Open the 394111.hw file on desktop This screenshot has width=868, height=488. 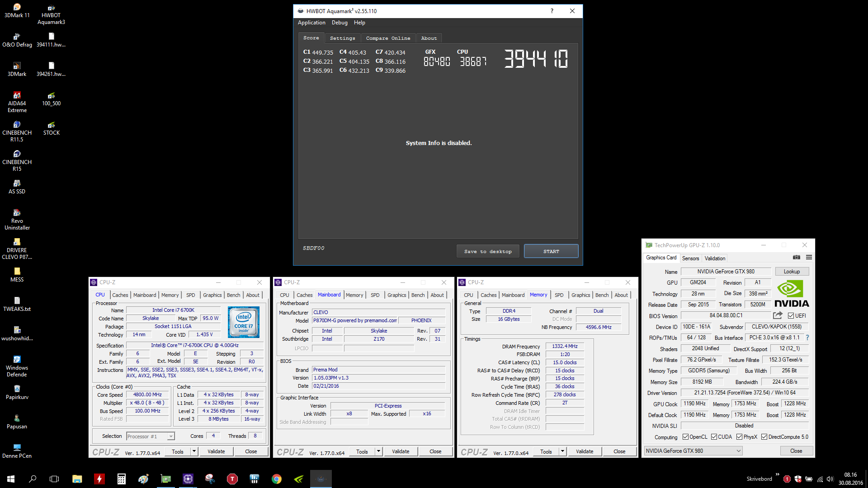51,40
